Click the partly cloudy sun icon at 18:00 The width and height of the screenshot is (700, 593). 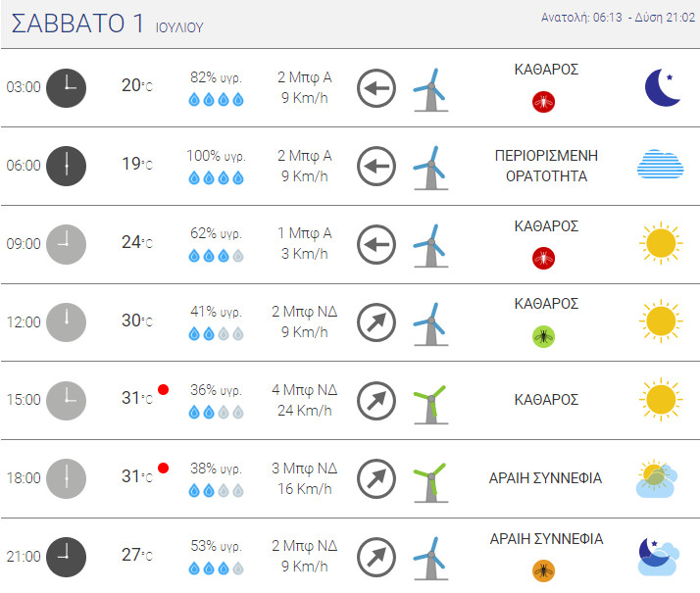657,478
